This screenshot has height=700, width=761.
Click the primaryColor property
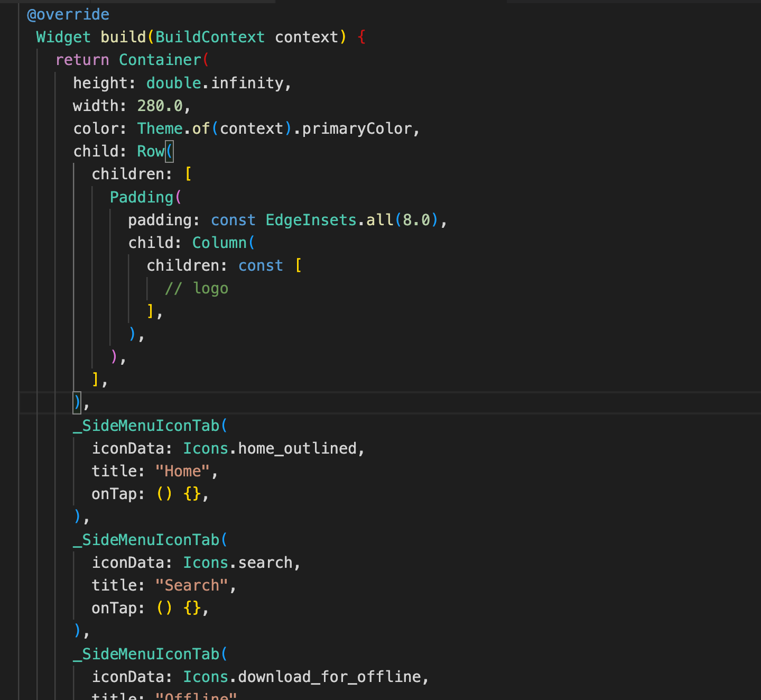(357, 128)
